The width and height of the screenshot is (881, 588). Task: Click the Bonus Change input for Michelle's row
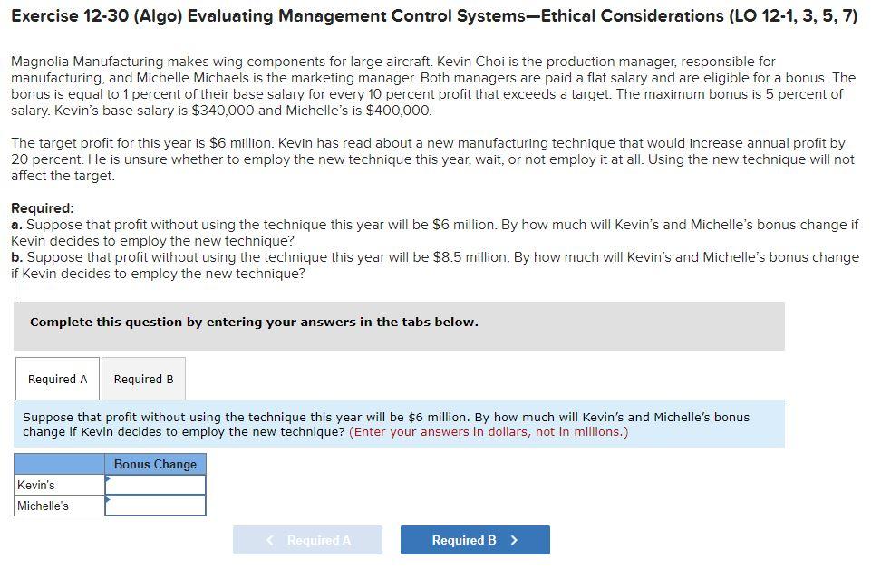coord(156,506)
